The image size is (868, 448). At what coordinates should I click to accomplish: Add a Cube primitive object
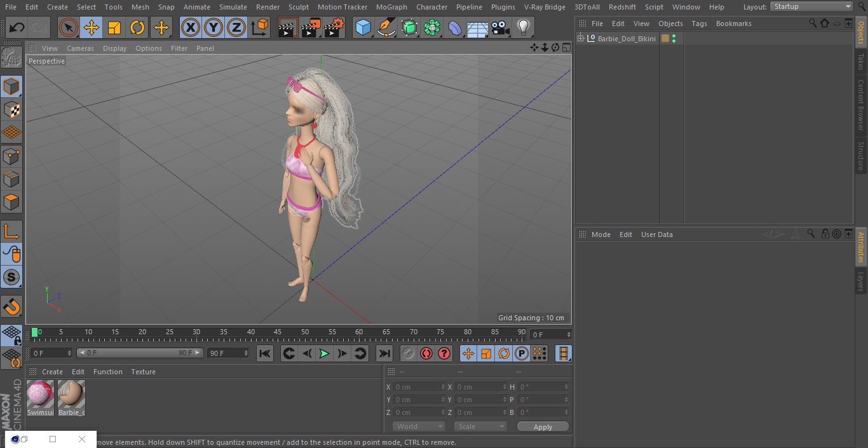click(363, 27)
